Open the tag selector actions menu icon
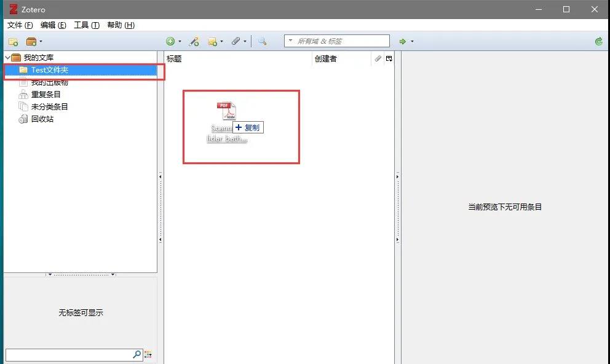The width and height of the screenshot is (610, 364). click(x=148, y=354)
